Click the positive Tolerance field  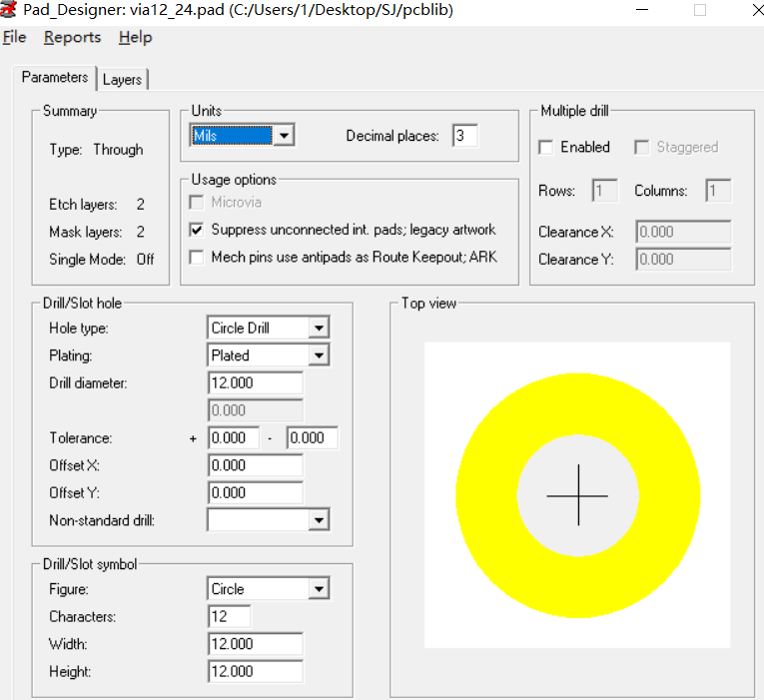[x=234, y=437]
